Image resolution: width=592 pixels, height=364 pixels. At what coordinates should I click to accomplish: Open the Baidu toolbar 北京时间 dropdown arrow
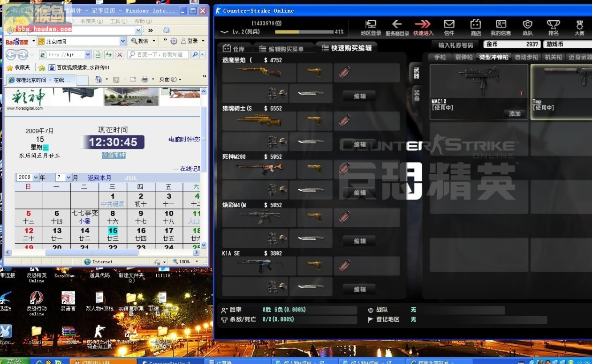[123, 41]
